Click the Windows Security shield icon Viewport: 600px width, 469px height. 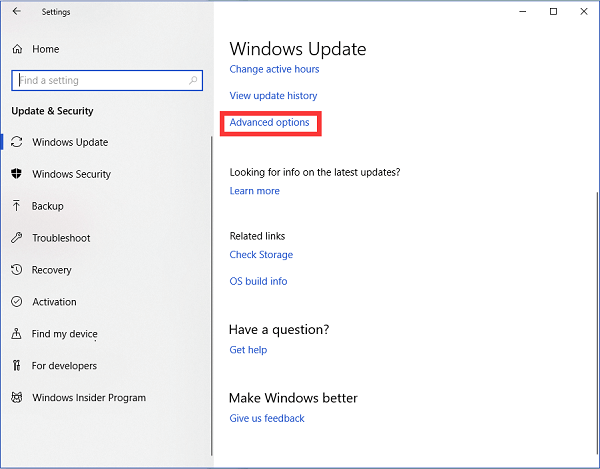(16, 174)
